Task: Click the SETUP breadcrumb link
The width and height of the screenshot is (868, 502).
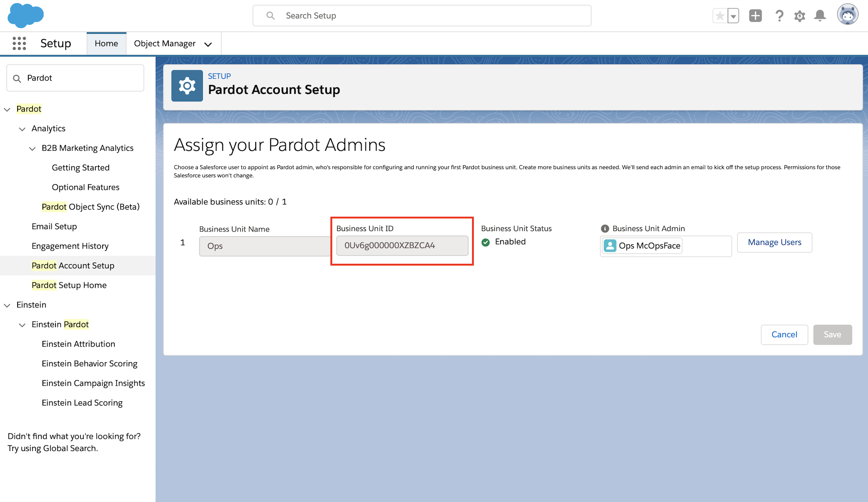Action: point(219,76)
